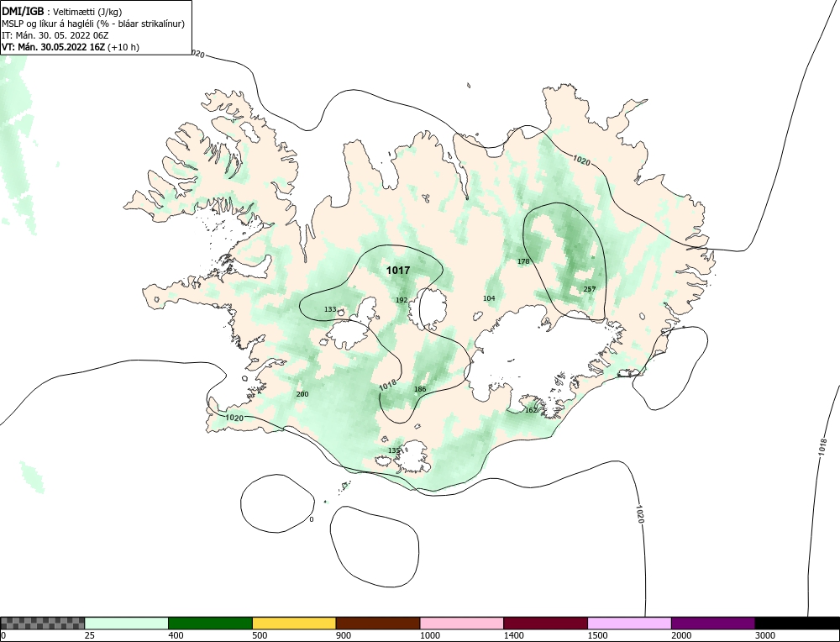840x642 pixels.
Task: Click the dark green 400–500 legend swatch
Action: pos(210,623)
